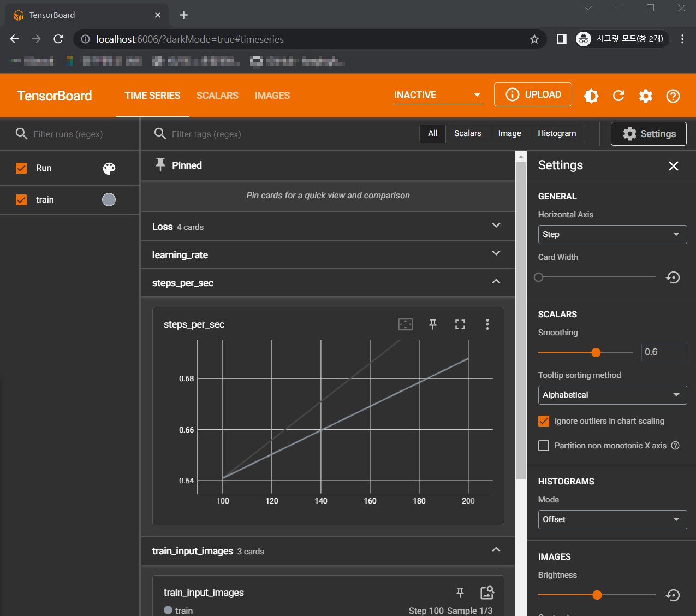Click the Partition X axis help icon

point(675,446)
